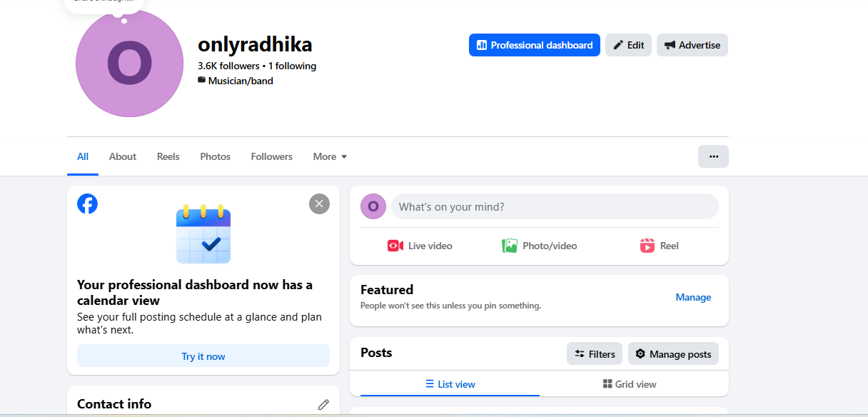868x417 pixels.
Task: Click the large purple profile picture
Action: pos(129,63)
